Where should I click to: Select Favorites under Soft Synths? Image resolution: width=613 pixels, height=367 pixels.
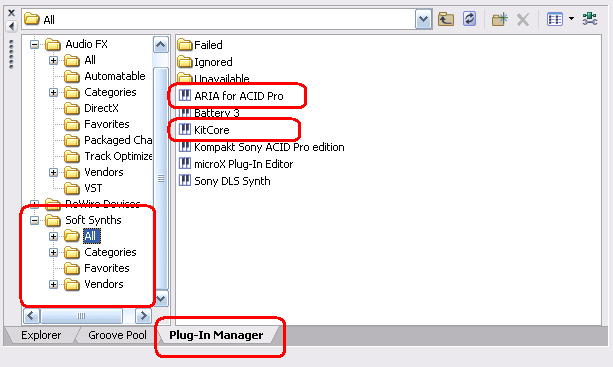[106, 268]
